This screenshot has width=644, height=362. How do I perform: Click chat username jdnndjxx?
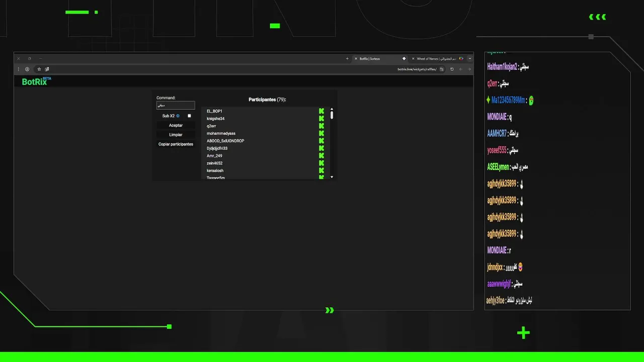click(495, 267)
